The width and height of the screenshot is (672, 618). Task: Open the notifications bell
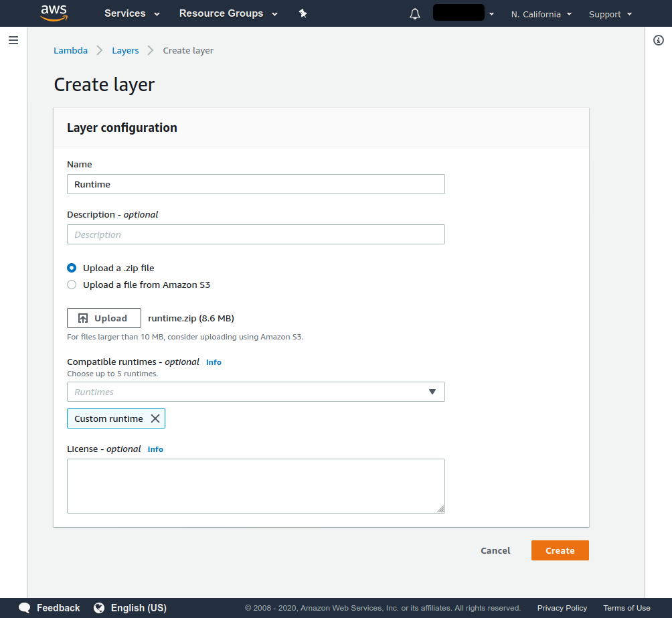(415, 14)
